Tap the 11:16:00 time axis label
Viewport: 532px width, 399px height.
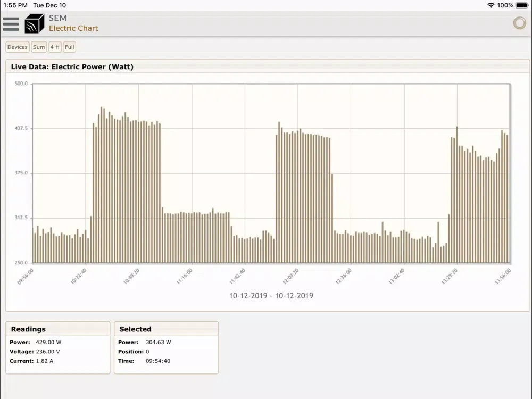[185, 276]
